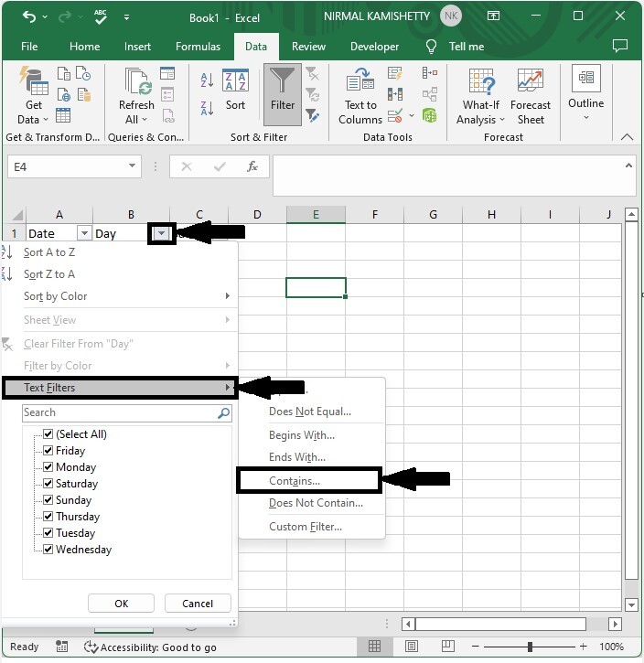Click in the filter Search box
The width and height of the screenshot is (644, 663).
point(127,412)
